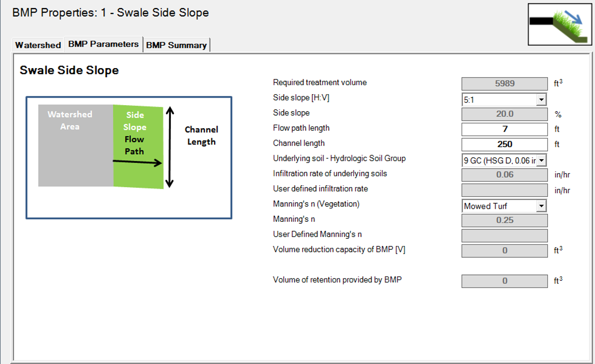Switch to the BMP Summary tab
This screenshot has width=595, height=364.
tap(176, 45)
